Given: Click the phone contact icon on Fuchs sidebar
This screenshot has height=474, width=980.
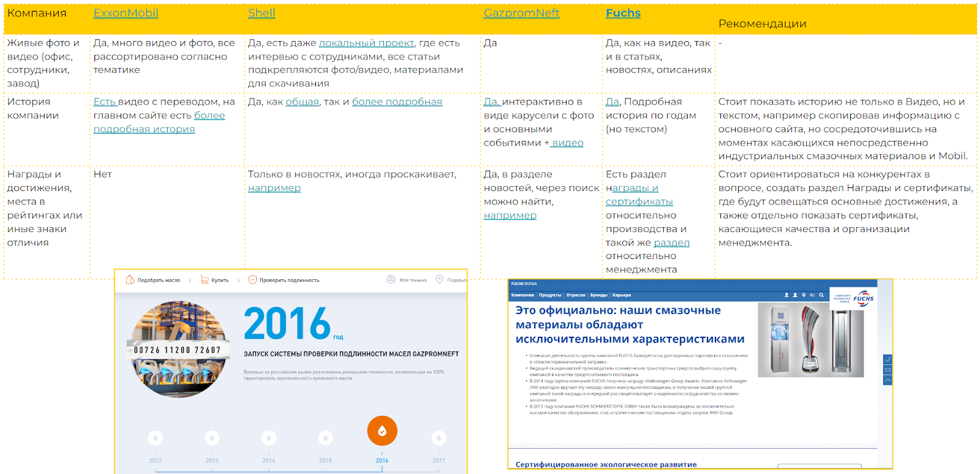Looking at the screenshot, I should point(888,359).
